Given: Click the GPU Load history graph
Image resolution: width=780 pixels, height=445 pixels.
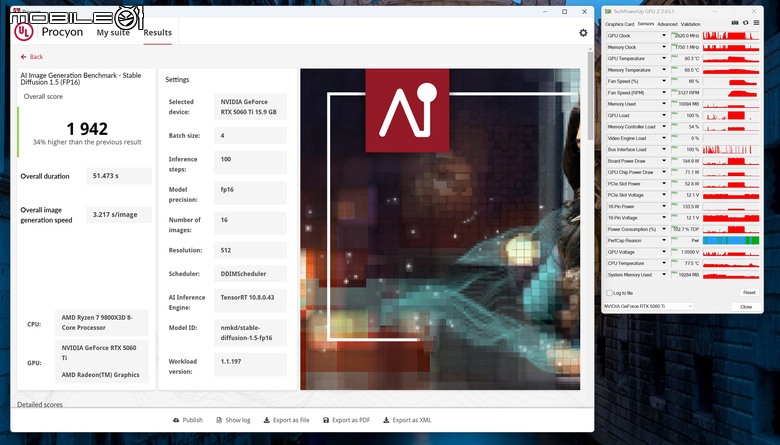Looking at the screenshot, I should [731, 115].
